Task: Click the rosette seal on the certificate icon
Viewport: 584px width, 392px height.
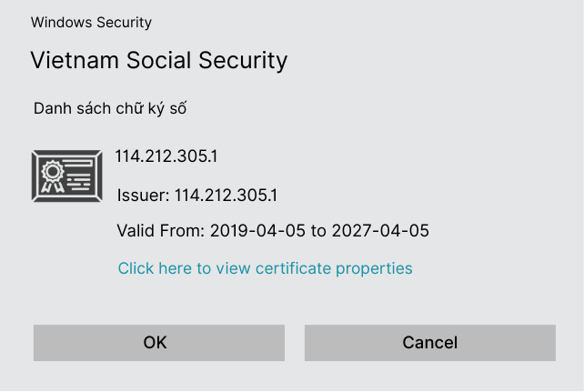Action: (x=53, y=172)
